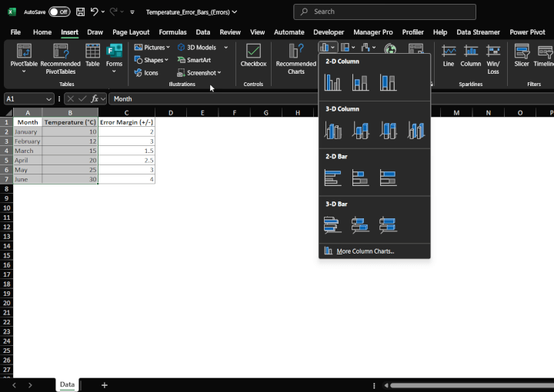Pick the 100% Stacked Column chart

click(388, 82)
